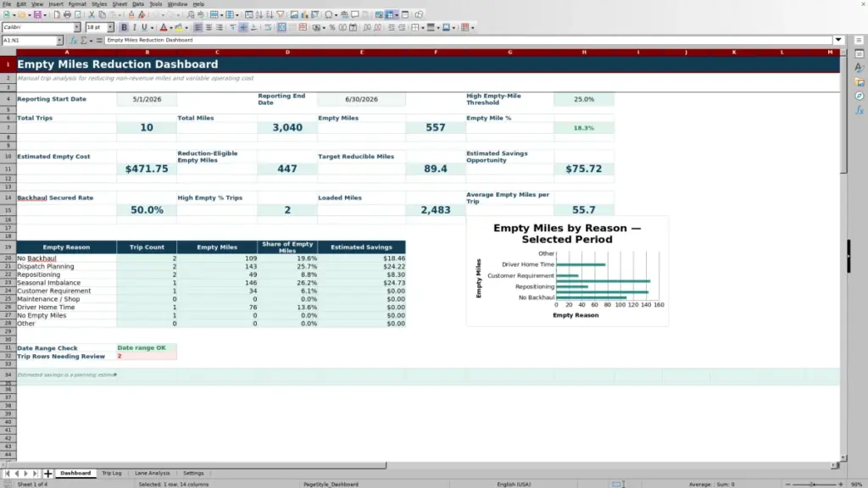Image resolution: width=868 pixels, height=488 pixels.
Task: Click the Align Left icon
Action: pyautogui.click(x=198, y=27)
